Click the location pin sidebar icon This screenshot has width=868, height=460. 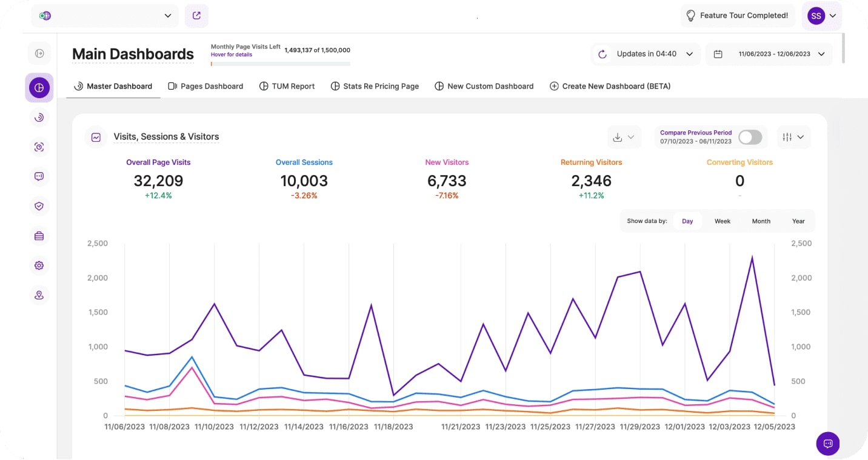point(39,295)
